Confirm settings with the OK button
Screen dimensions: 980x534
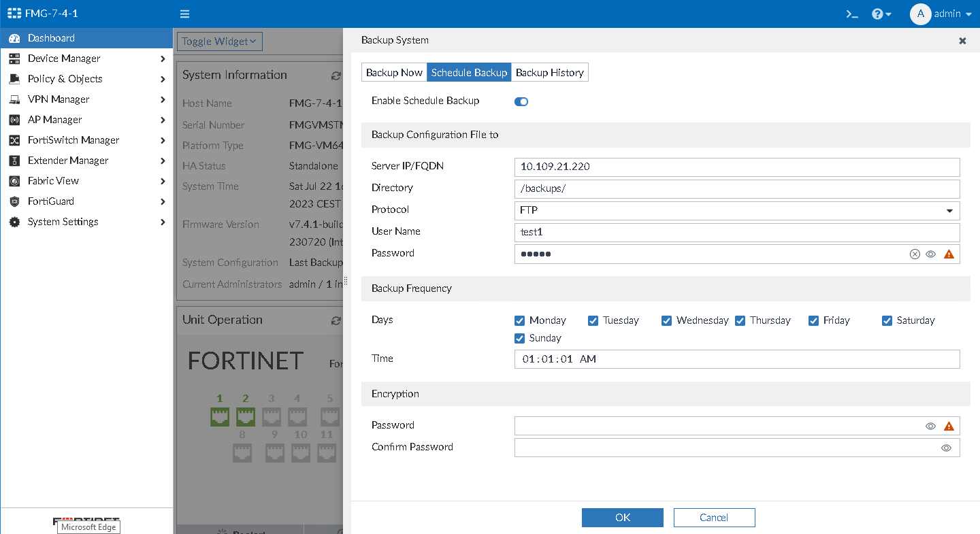(x=622, y=517)
